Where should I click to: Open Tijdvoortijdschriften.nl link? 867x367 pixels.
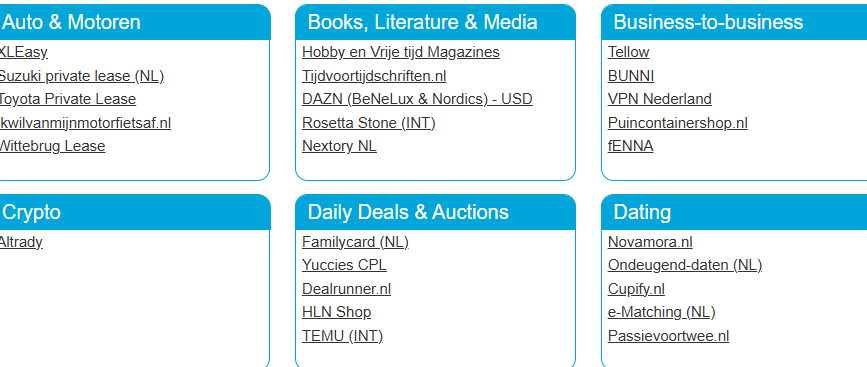pyautogui.click(x=374, y=76)
